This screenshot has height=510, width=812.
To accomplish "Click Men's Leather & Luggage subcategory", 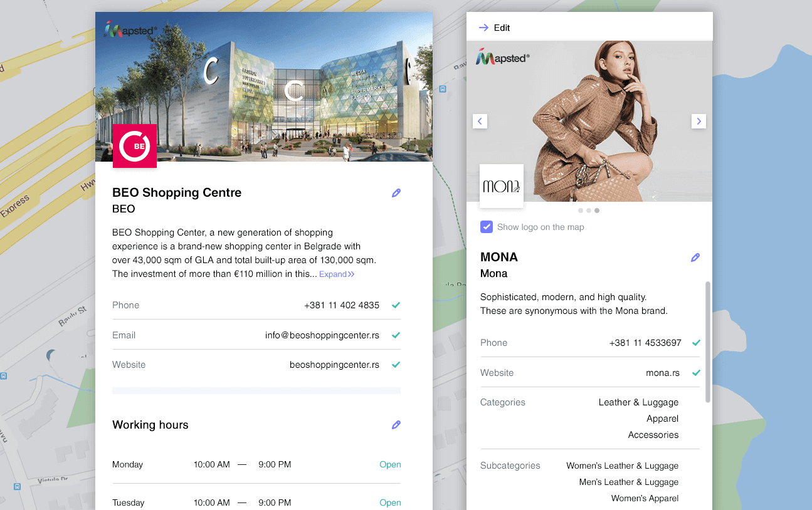I will pos(629,482).
